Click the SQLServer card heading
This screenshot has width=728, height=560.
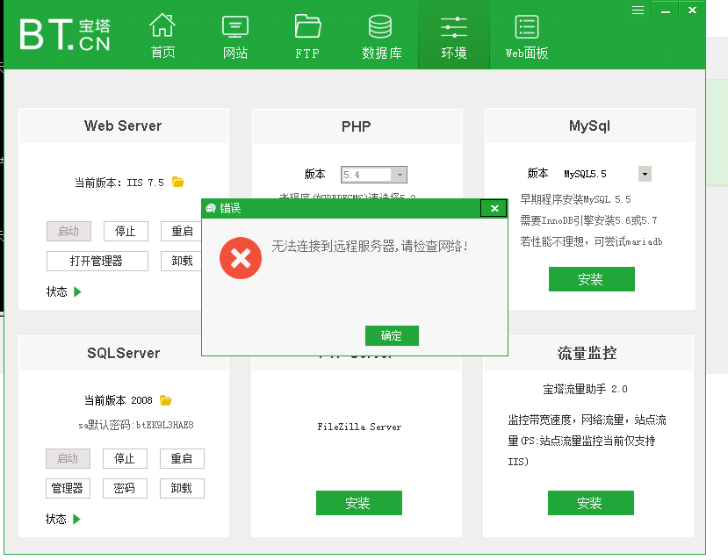[x=124, y=353]
